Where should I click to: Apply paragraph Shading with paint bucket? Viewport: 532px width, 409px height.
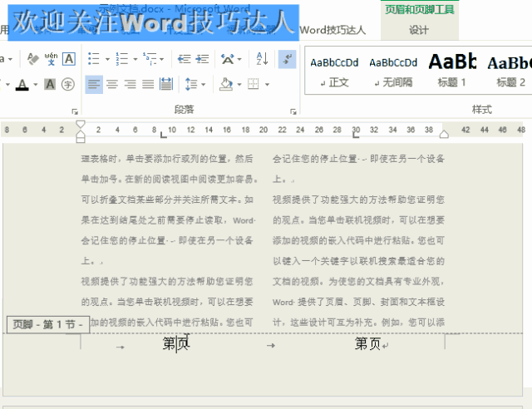tap(226, 84)
